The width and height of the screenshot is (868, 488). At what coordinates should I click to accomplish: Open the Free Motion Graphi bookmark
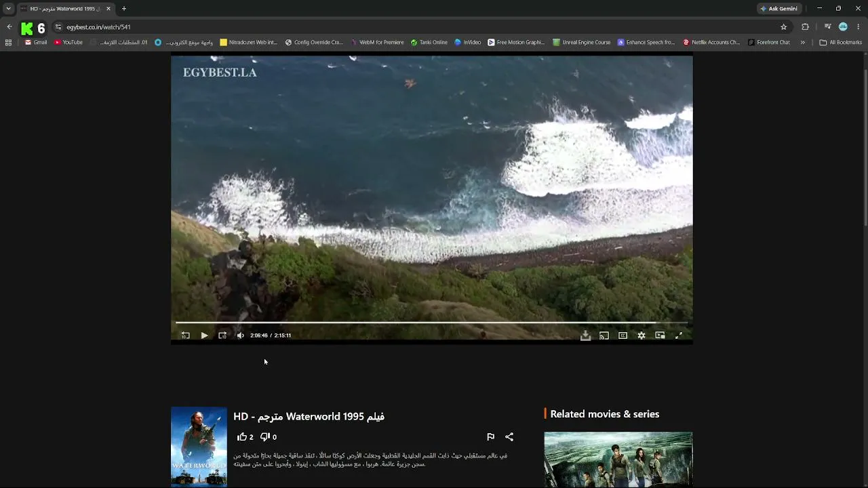(516, 42)
